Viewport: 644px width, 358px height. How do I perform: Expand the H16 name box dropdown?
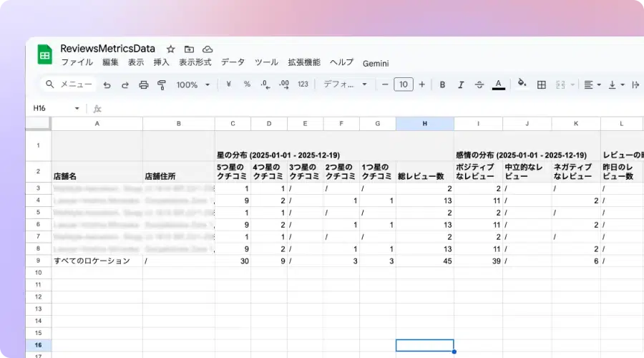click(77, 109)
